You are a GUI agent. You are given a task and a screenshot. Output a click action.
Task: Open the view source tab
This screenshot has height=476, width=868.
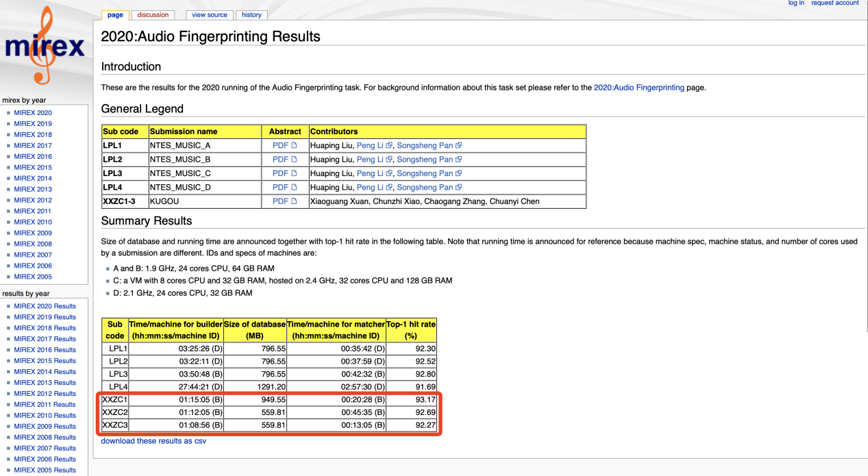coord(209,14)
